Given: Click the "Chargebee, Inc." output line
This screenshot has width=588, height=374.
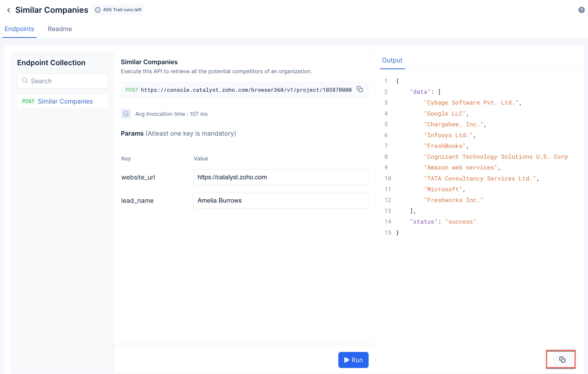Looking at the screenshot, I should (455, 124).
